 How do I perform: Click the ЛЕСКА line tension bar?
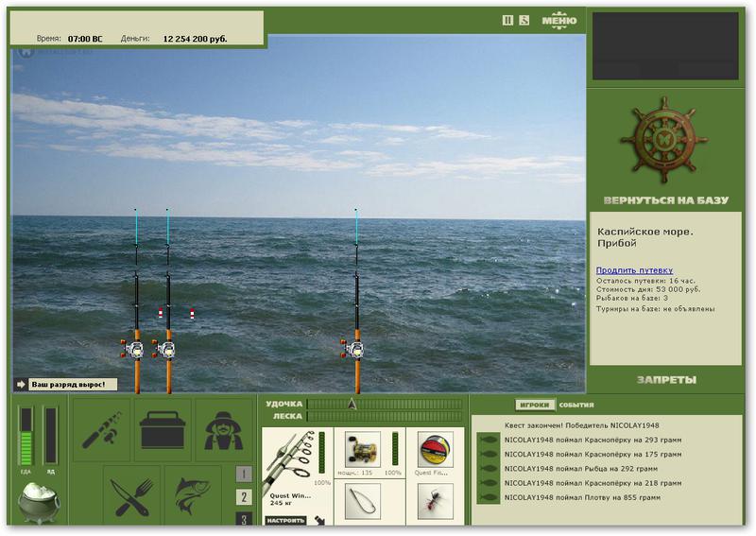(385, 416)
